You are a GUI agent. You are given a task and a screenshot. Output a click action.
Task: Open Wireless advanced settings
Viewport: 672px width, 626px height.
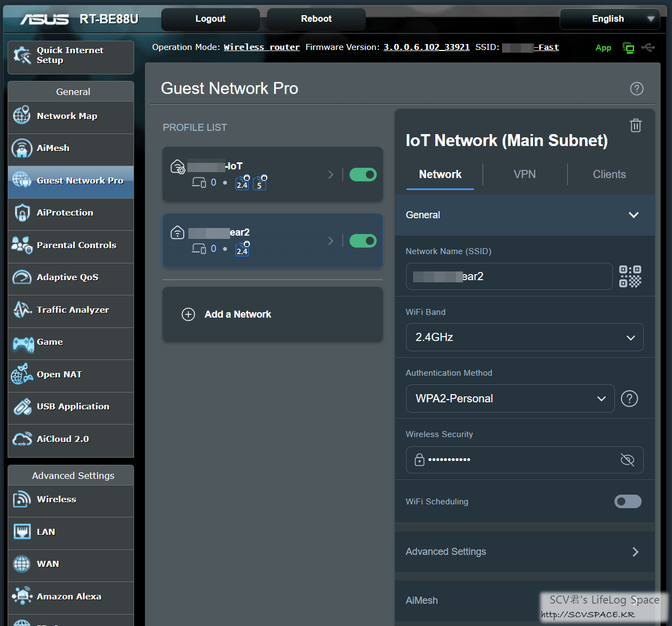(71, 500)
